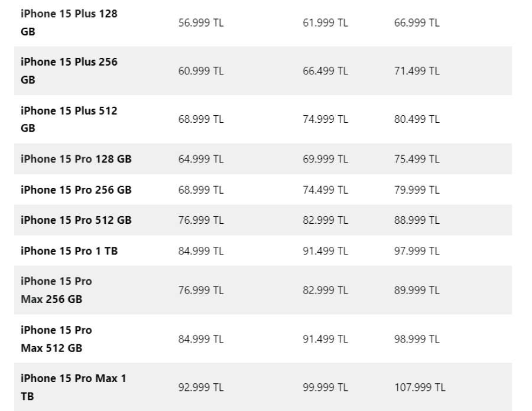Select the iPhone 15 Pro 512 GB label
The height and width of the screenshot is (411, 532).
click(x=76, y=220)
